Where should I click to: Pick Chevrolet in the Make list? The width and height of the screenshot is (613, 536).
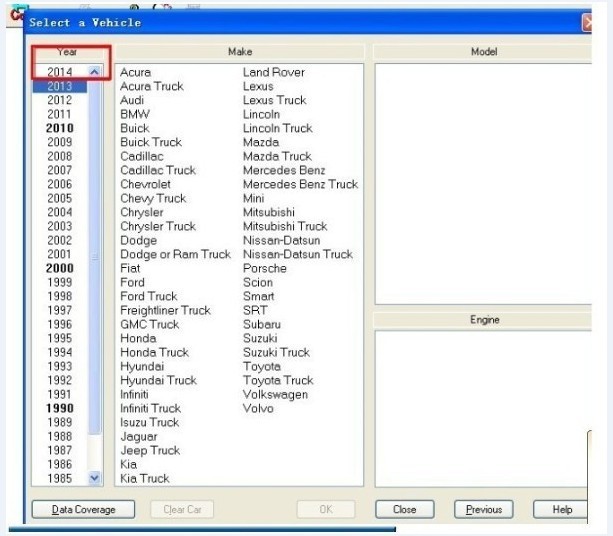coord(145,184)
